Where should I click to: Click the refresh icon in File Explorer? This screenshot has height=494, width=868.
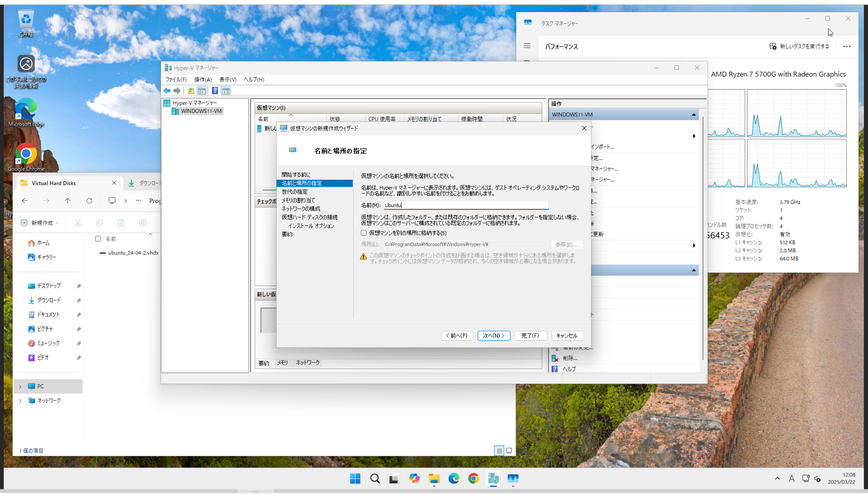89,201
